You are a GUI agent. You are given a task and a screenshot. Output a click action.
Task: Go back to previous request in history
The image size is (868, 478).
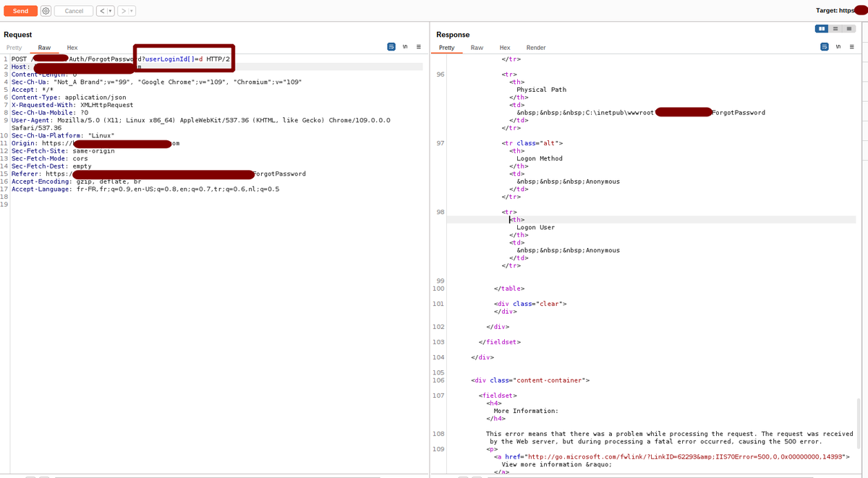(101, 11)
